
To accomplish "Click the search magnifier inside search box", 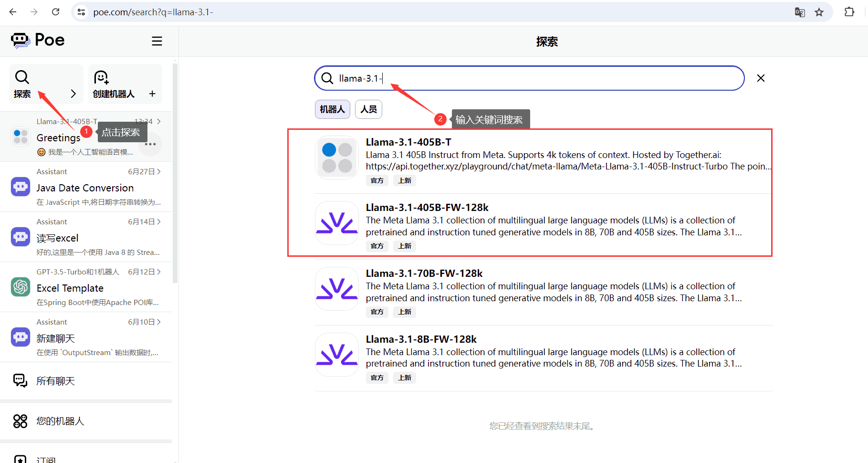I will point(327,78).
